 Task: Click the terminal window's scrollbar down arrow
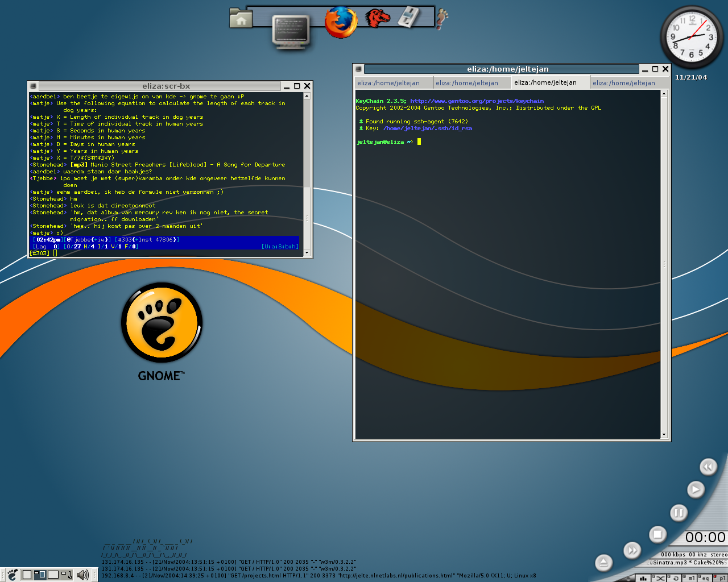pyautogui.click(x=664, y=435)
